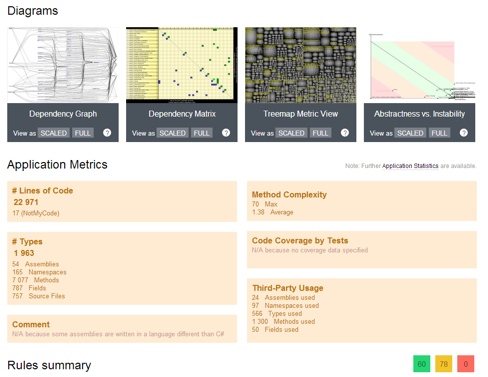Click the 'Abstractness vs. Instability' caption label
Viewport: 488px width, 377px height.
click(419, 114)
